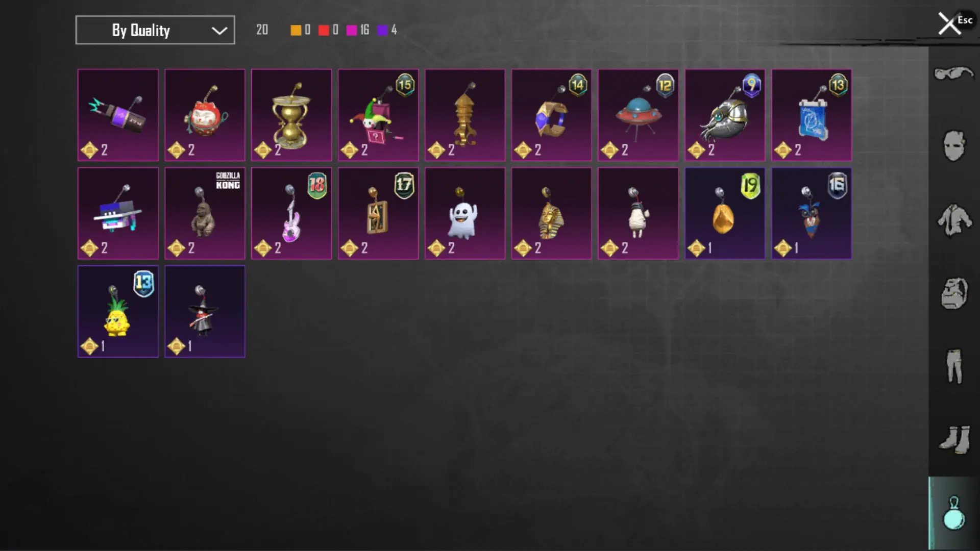Filter by pink quality count 16
Viewport: 980px width, 551px height.
tap(358, 30)
